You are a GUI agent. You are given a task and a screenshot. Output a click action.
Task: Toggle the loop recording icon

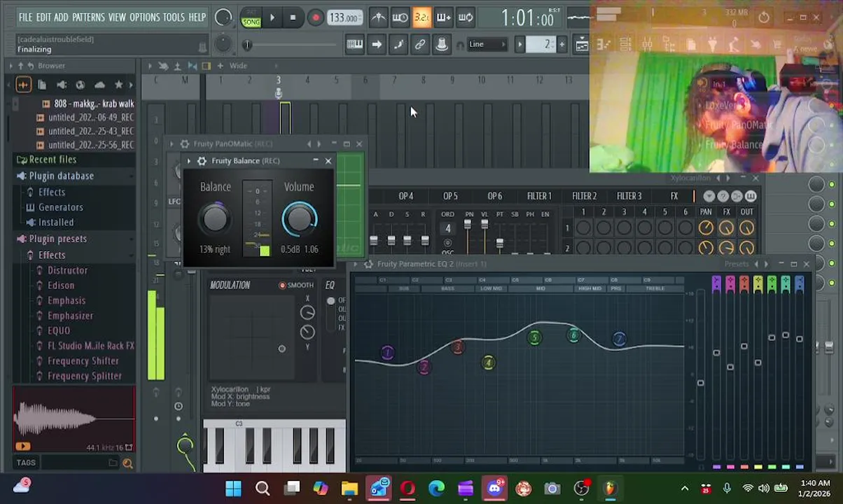(466, 17)
